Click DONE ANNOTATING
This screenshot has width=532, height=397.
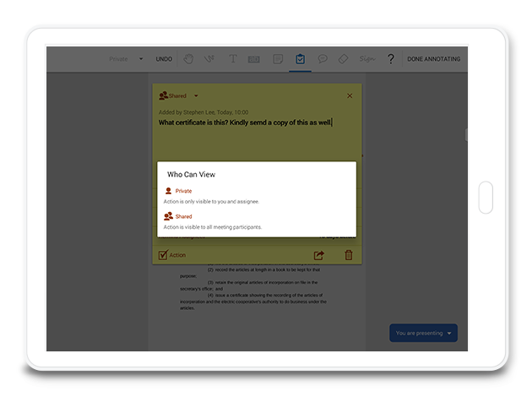[433, 59]
